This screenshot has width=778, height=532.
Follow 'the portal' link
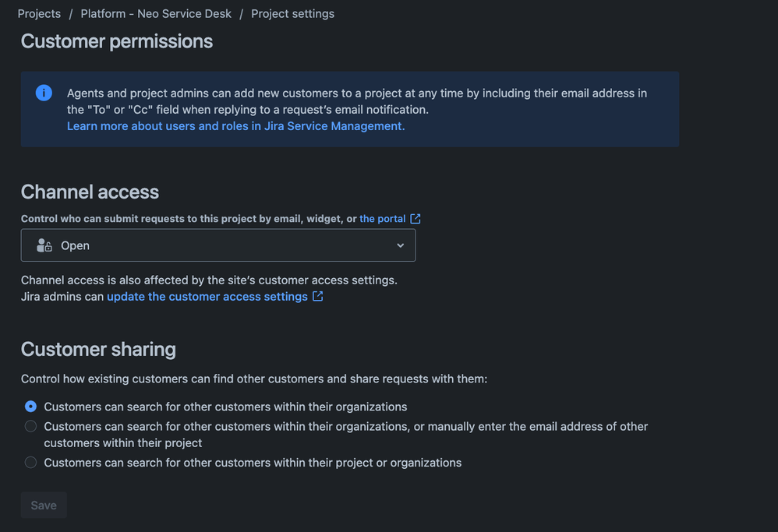coord(382,219)
